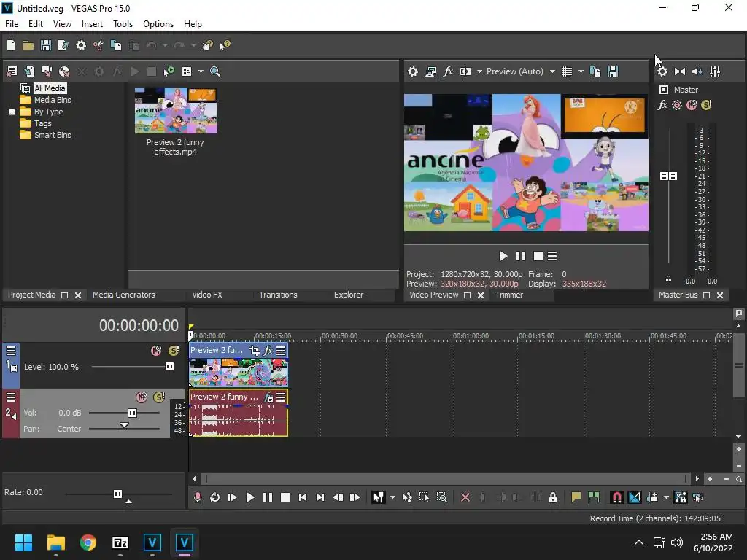Switch to the Trimmer tab
This screenshot has height=560, width=747.
(x=508, y=295)
